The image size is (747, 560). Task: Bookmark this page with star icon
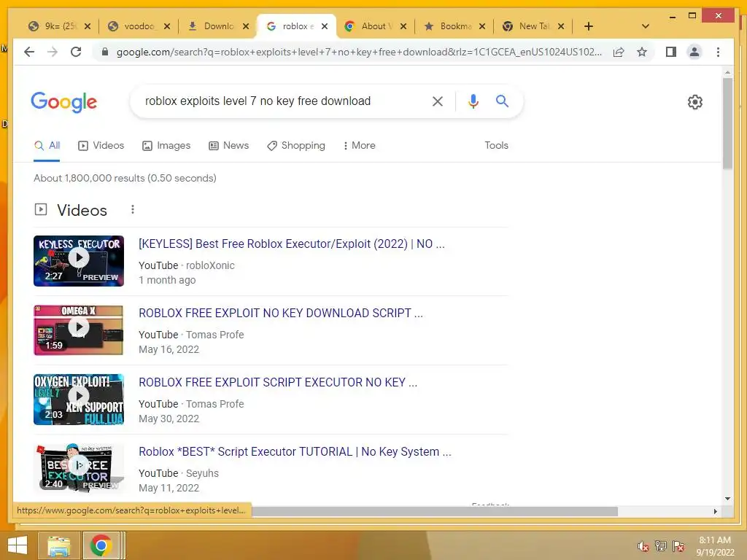[x=642, y=52]
